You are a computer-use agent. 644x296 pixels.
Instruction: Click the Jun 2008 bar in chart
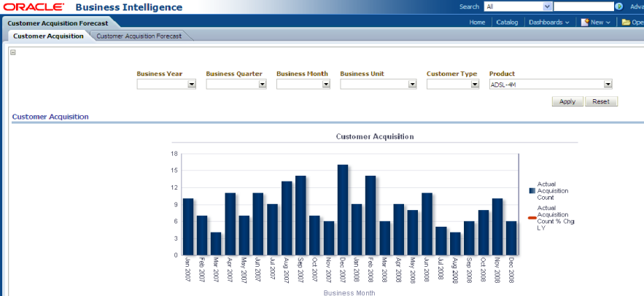pos(427,224)
